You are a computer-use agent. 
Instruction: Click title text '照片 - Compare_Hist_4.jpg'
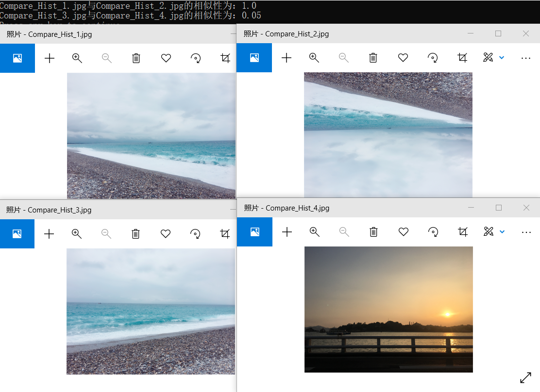[287, 208]
